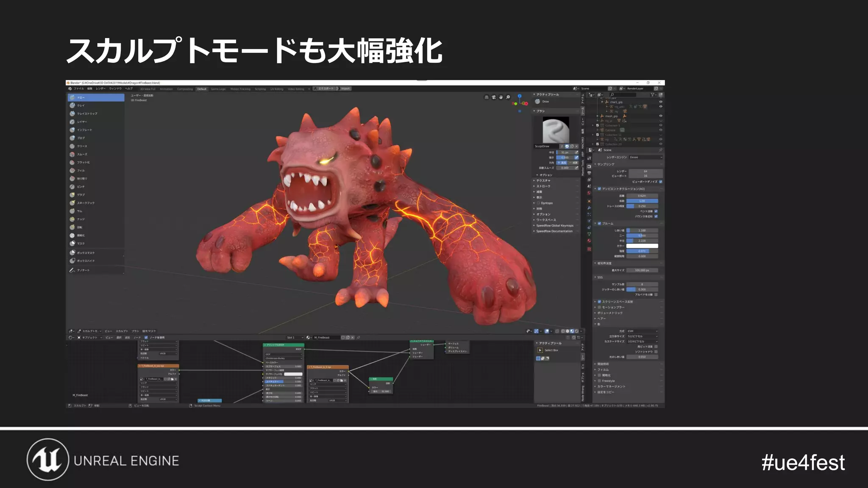
Task: Select the ナッジ (Nudge) brush
Action: pos(96,219)
